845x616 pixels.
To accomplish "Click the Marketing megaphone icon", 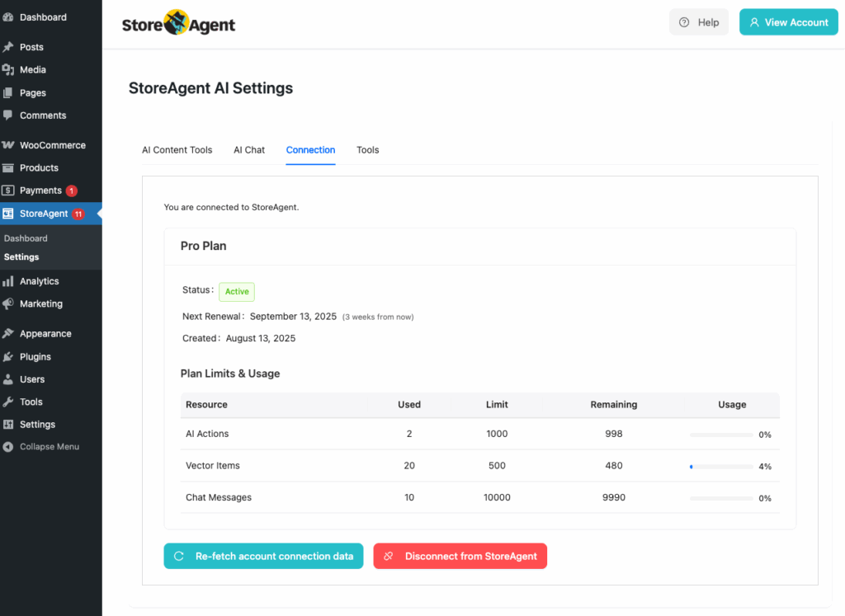I will coord(8,303).
